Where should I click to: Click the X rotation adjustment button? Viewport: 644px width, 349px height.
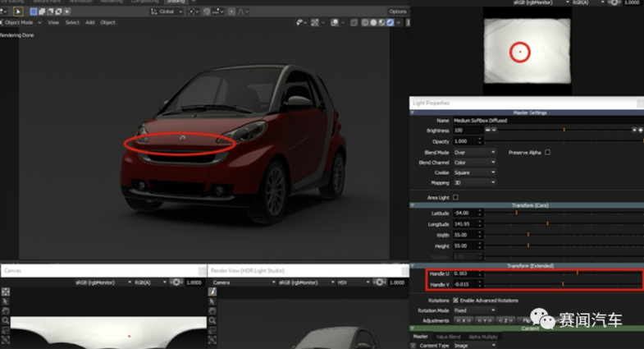(465, 321)
